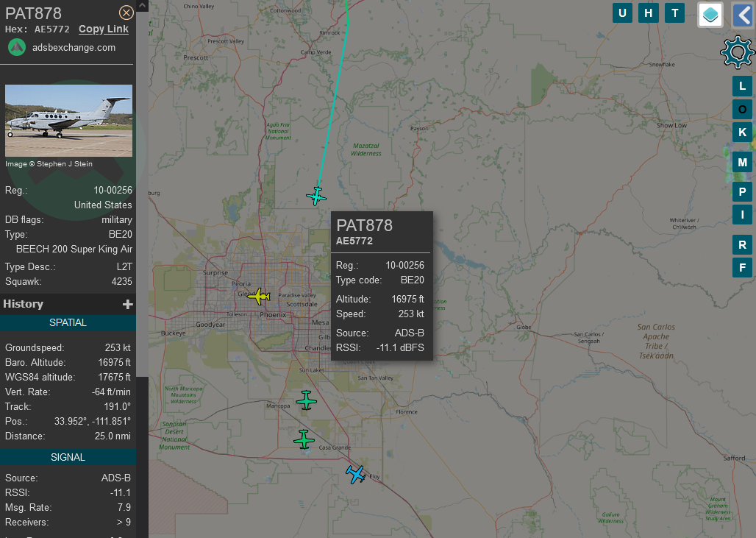The image size is (756, 538).
Task: Click the PAT878 callsign title in sidebar
Action: (x=33, y=13)
